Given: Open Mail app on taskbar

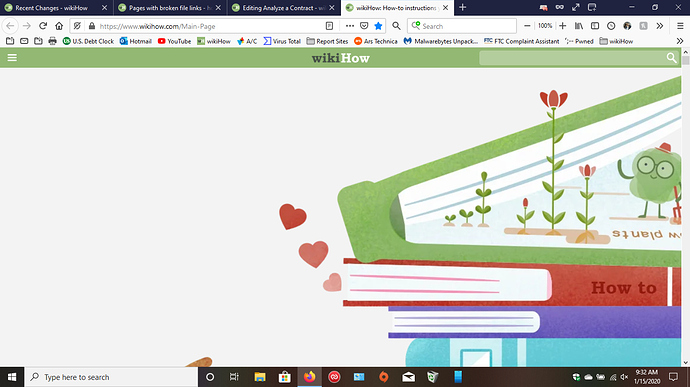Looking at the screenshot, I should click(x=408, y=377).
